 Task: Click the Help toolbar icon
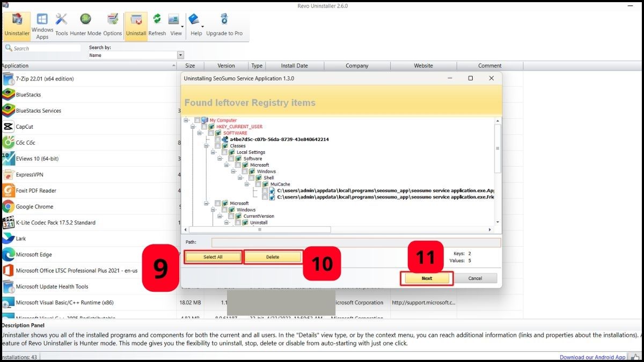click(x=194, y=20)
